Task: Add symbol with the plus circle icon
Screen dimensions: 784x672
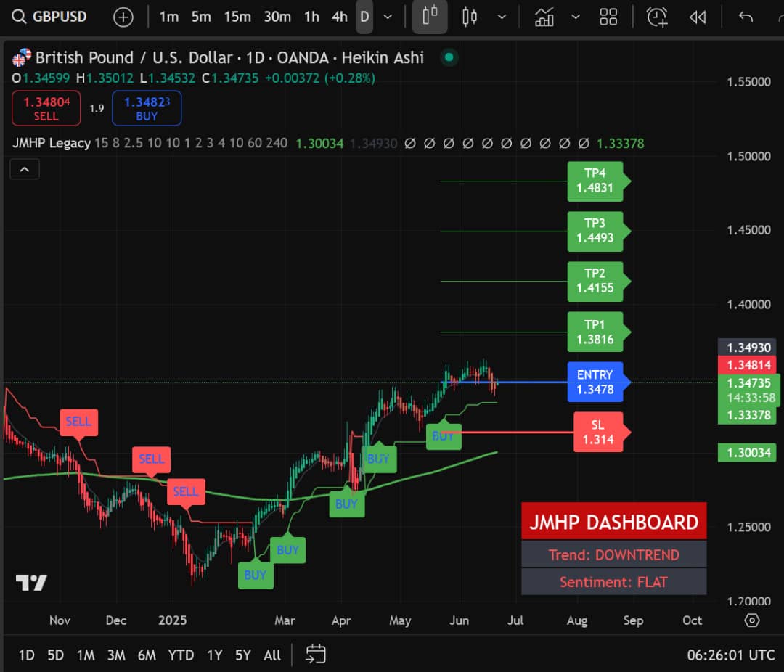Action: pyautogui.click(x=123, y=17)
